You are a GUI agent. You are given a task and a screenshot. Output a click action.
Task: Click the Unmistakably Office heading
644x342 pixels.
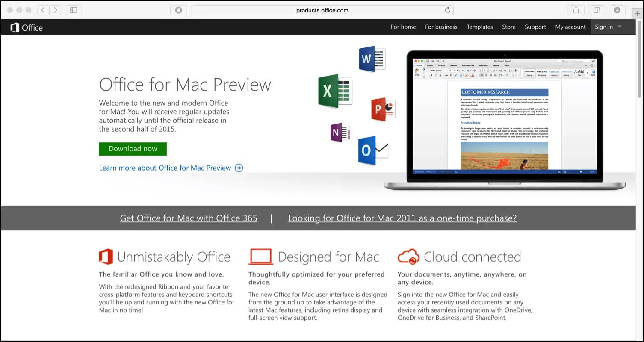[174, 257]
